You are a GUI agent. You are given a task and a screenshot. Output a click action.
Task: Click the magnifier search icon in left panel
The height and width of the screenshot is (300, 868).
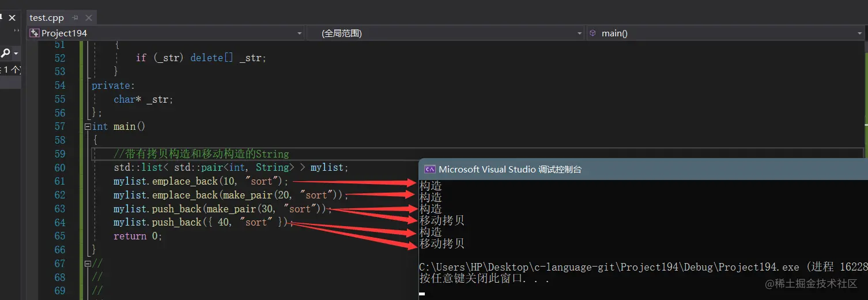coord(5,53)
